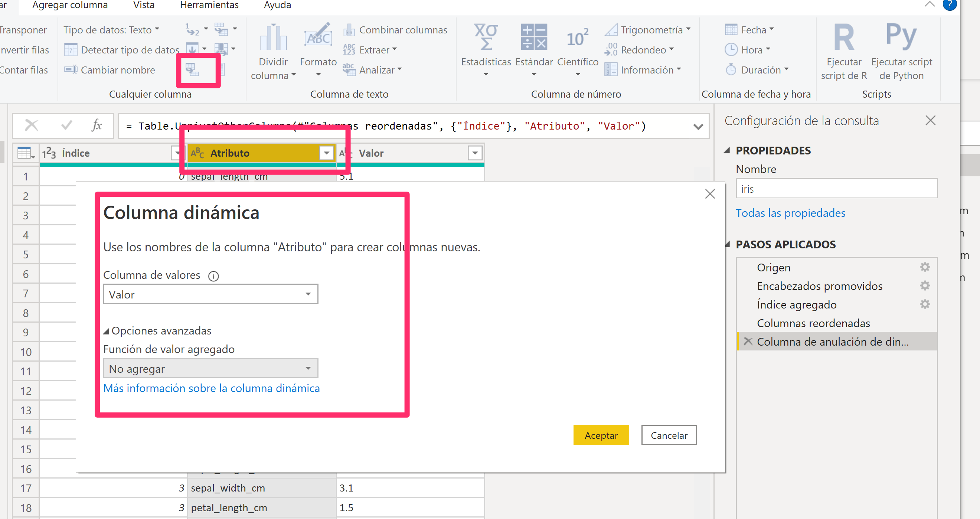Viewport: 980px width, 519px height.
Task: Click Cancelar button in dialog
Action: click(x=669, y=435)
